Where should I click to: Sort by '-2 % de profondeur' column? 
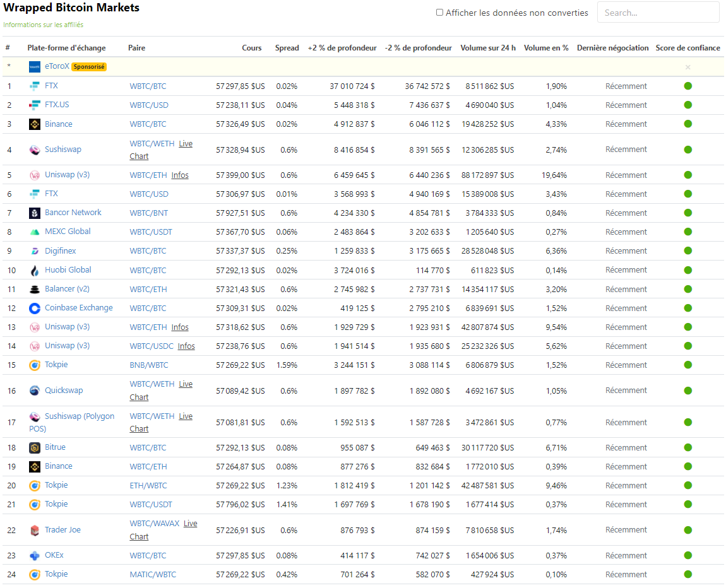point(418,48)
